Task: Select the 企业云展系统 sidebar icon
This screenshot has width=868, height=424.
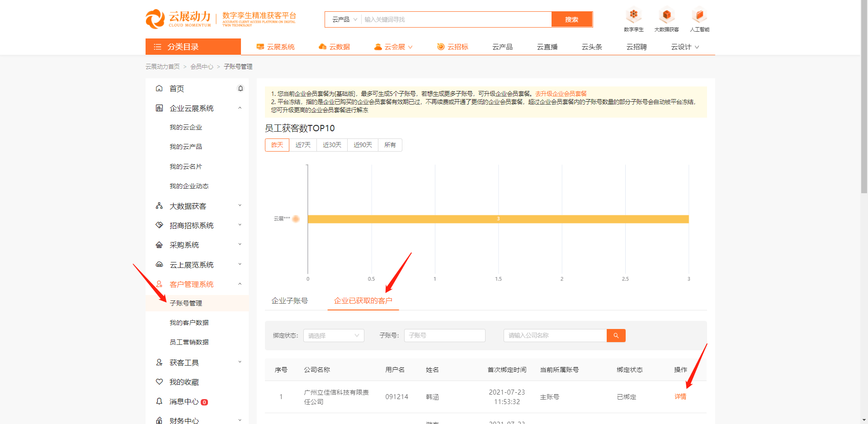Action: [159, 108]
